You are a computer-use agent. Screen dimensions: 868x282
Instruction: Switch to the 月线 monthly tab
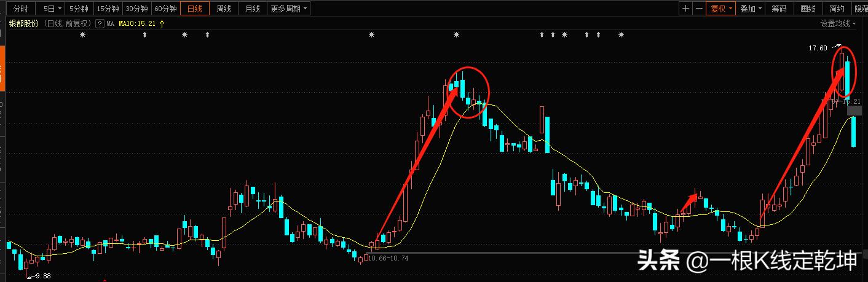pos(252,9)
